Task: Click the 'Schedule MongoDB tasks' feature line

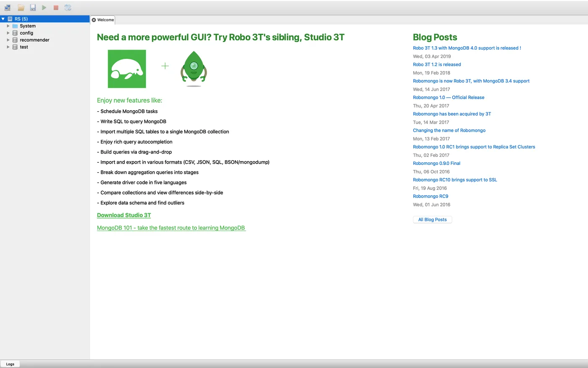Action: pos(127,111)
